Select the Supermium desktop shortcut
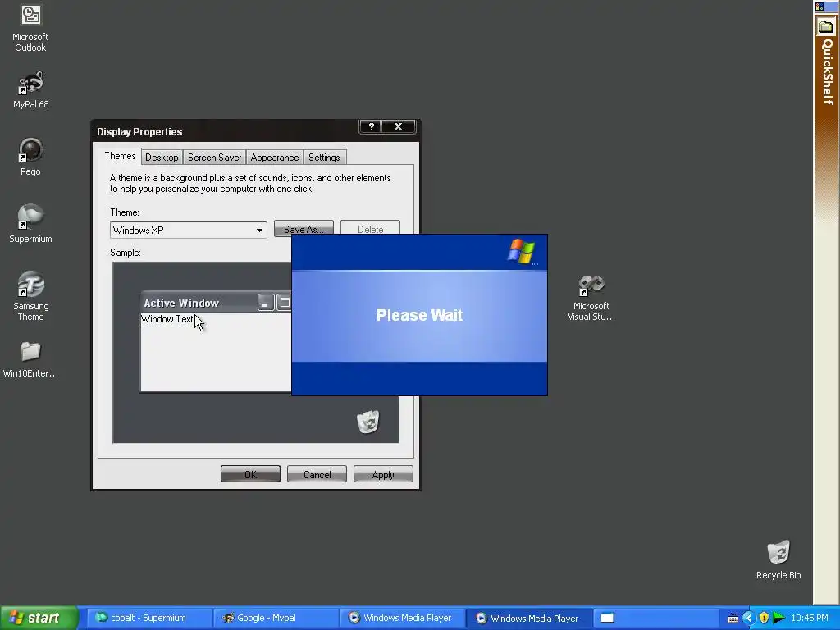This screenshot has height=630, width=840. (30, 224)
